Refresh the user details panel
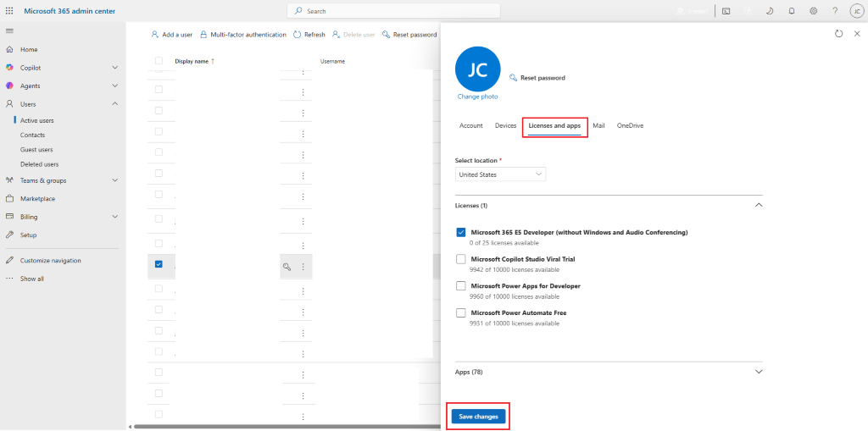 [x=838, y=34]
